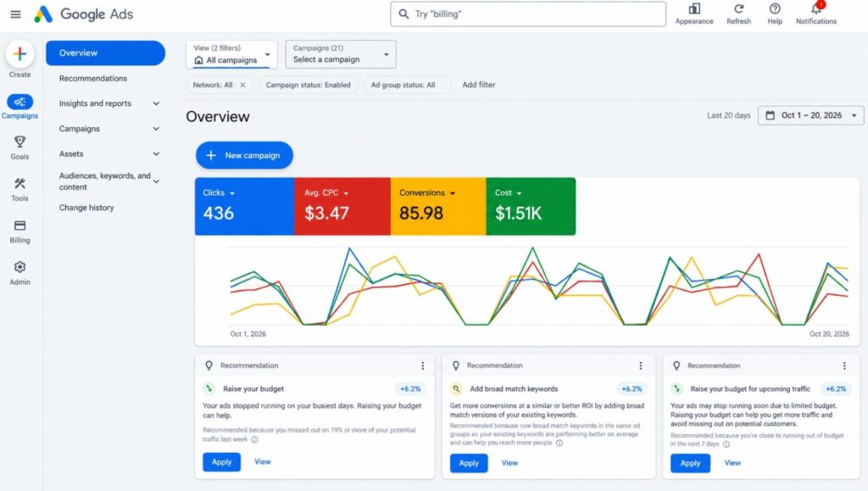Click the Google Ads logo

pyautogui.click(x=84, y=14)
